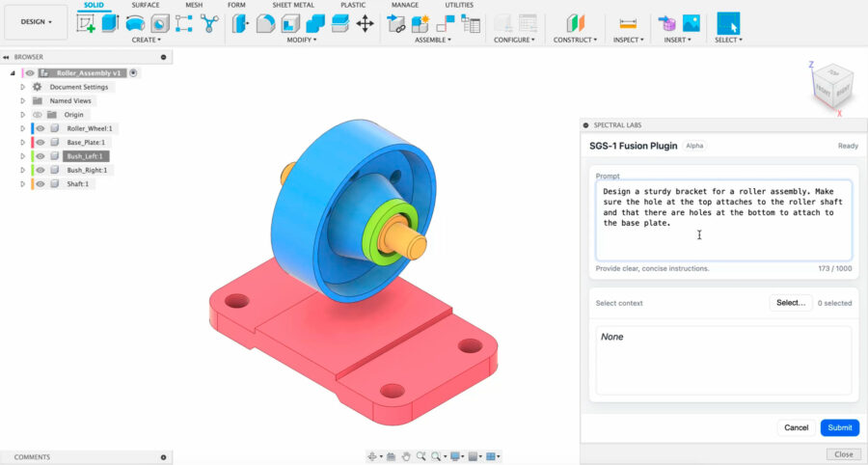Click the Pan hand icon in navigation bar

406,456
